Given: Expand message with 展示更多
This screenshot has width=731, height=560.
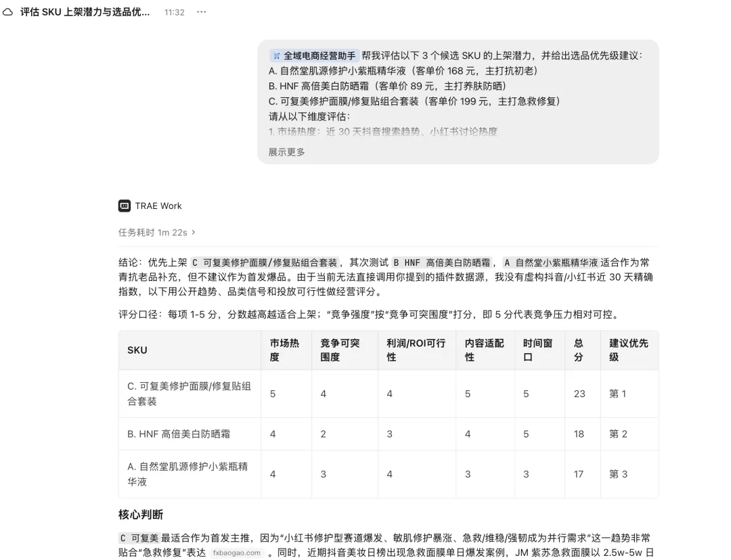Looking at the screenshot, I should pos(287,152).
